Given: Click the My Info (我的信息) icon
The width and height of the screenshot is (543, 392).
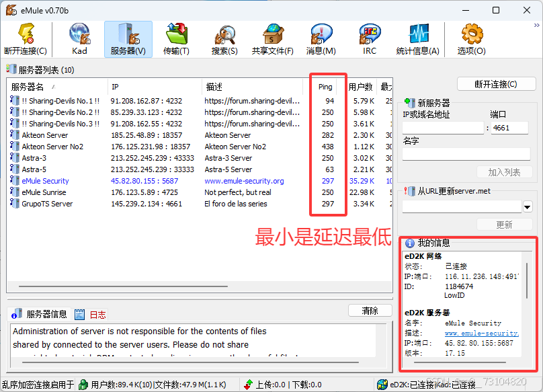Looking at the screenshot, I should (410, 243).
